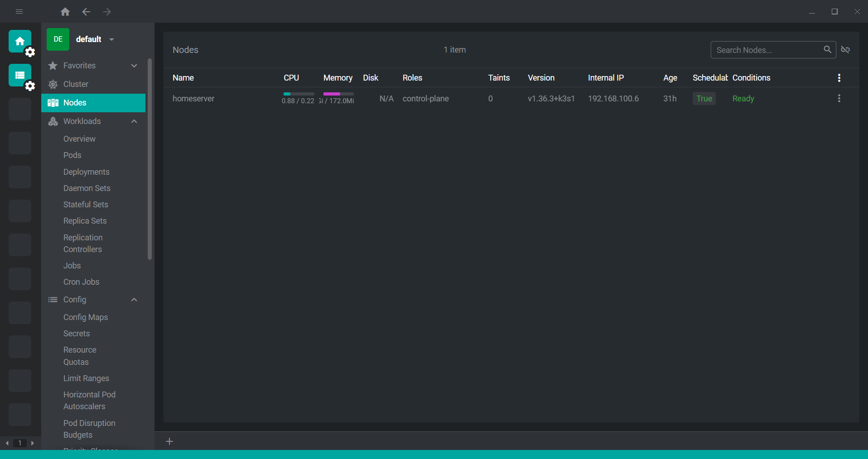Click the Favorites star icon

point(53,66)
